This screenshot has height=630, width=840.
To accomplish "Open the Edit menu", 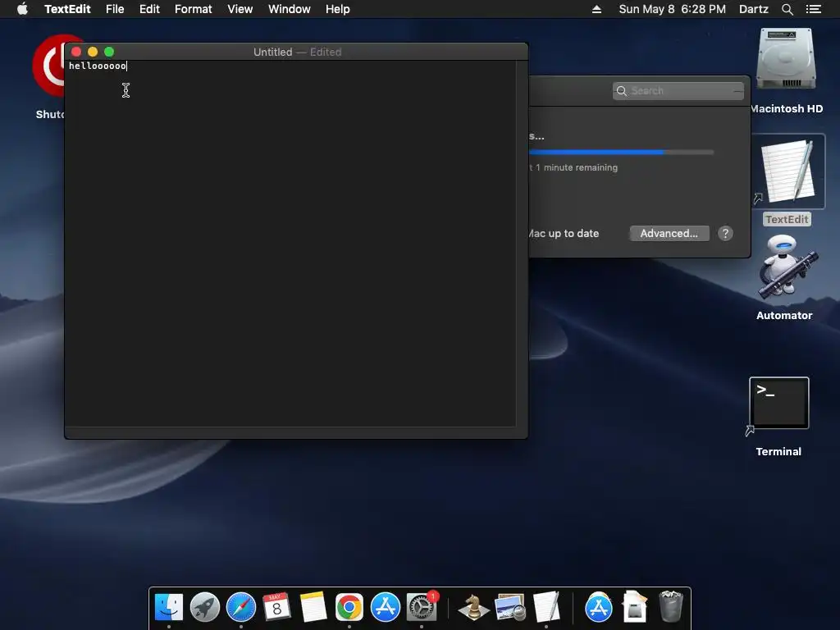I will click(149, 9).
